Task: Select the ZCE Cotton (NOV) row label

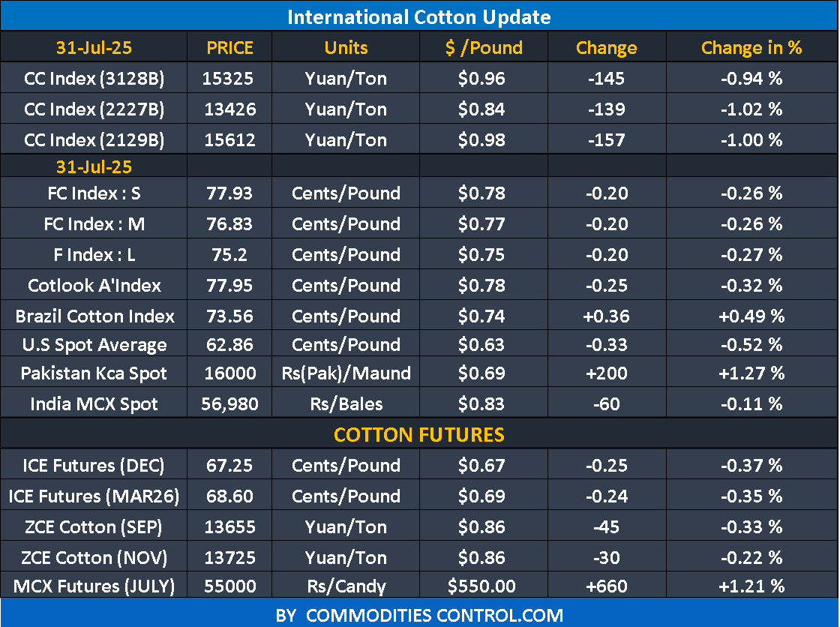Action: click(x=94, y=558)
